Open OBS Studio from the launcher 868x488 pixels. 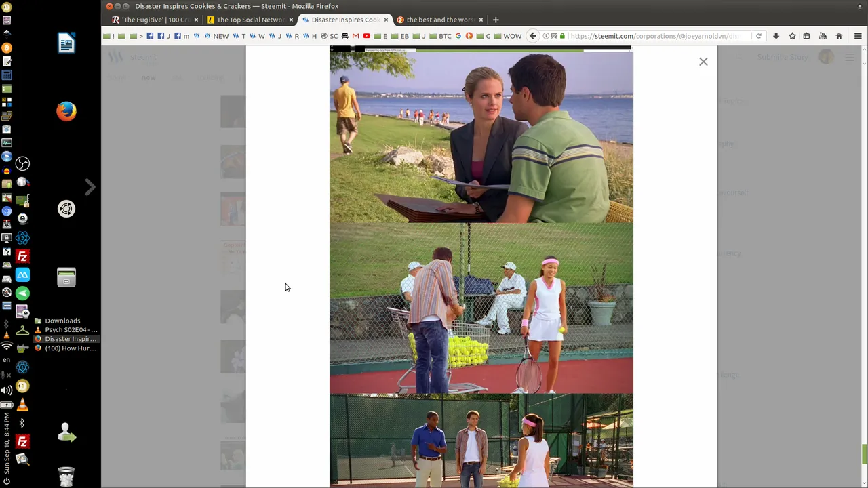tap(22, 163)
